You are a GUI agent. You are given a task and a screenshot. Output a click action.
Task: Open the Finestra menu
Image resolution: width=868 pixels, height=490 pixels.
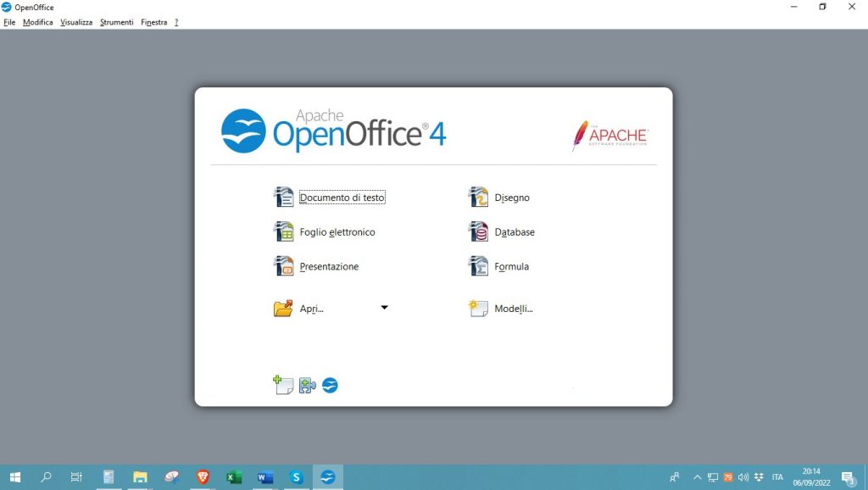153,22
